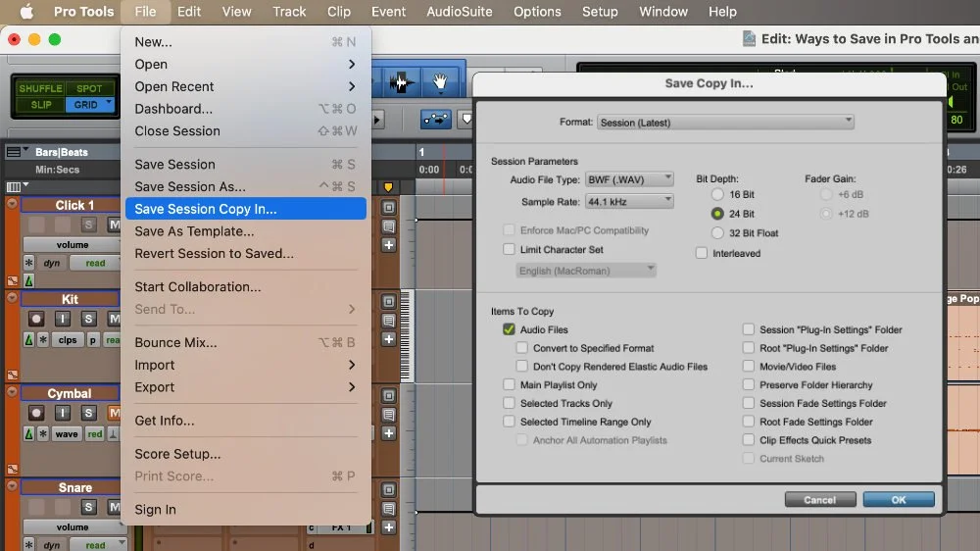Select the 24 Bit depth option

point(717,214)
